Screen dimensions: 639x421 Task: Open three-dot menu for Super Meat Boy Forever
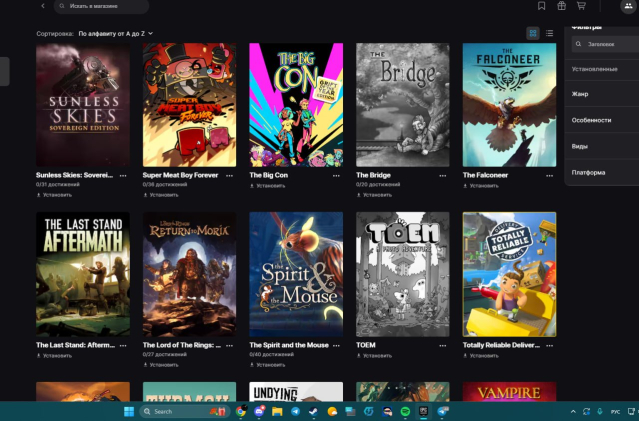coord(230,175)
